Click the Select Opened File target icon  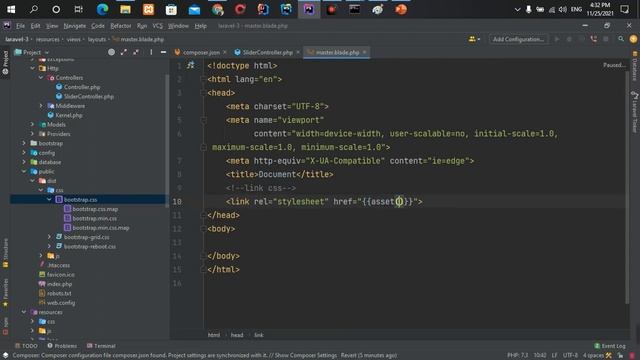tap(111, 52)
